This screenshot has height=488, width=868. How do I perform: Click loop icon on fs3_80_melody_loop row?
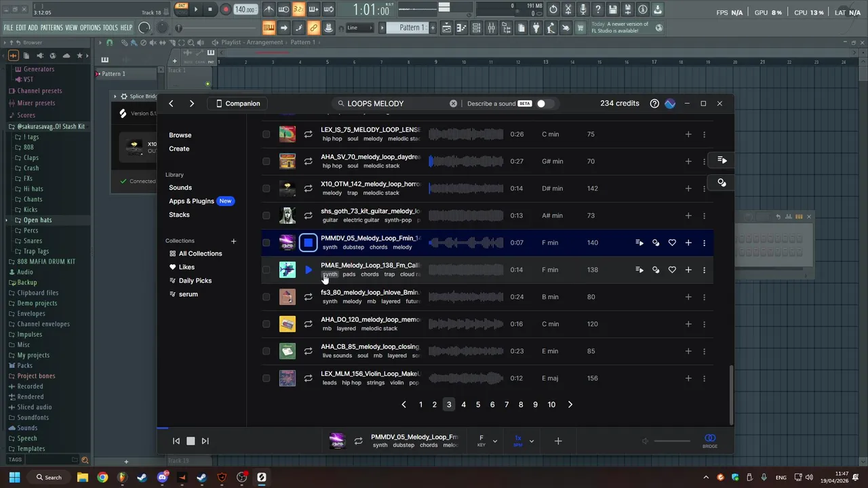309,297
